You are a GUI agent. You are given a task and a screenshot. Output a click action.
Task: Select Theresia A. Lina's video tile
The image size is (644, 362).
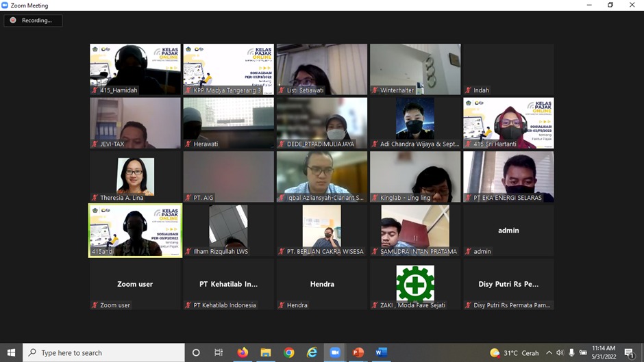coord(135,177)
